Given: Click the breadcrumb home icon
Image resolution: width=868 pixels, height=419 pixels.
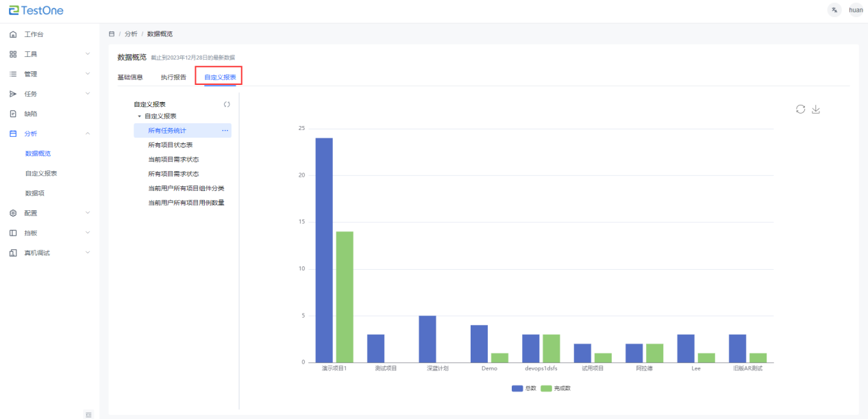Looking at the screenshot, I should (x=112, y=34).
